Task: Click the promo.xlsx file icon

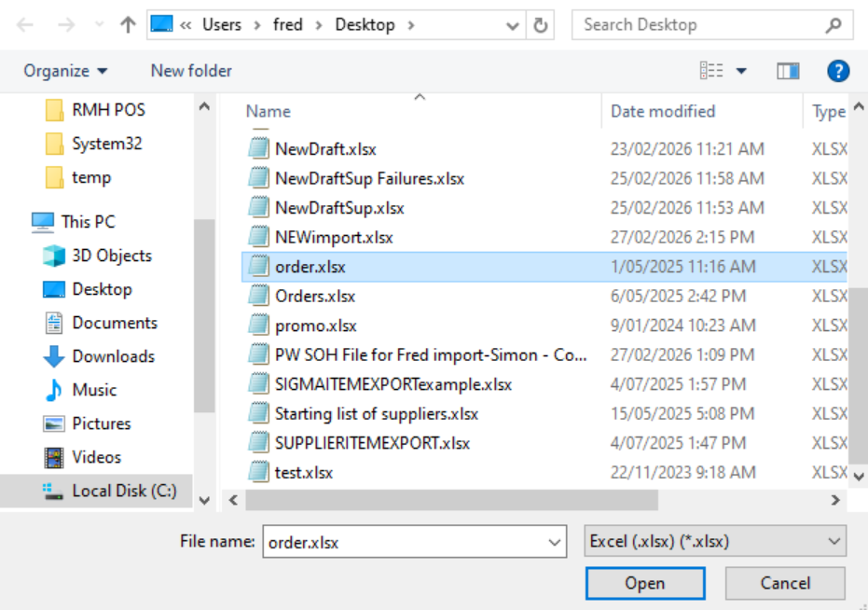Action: [x=257, y=326]
